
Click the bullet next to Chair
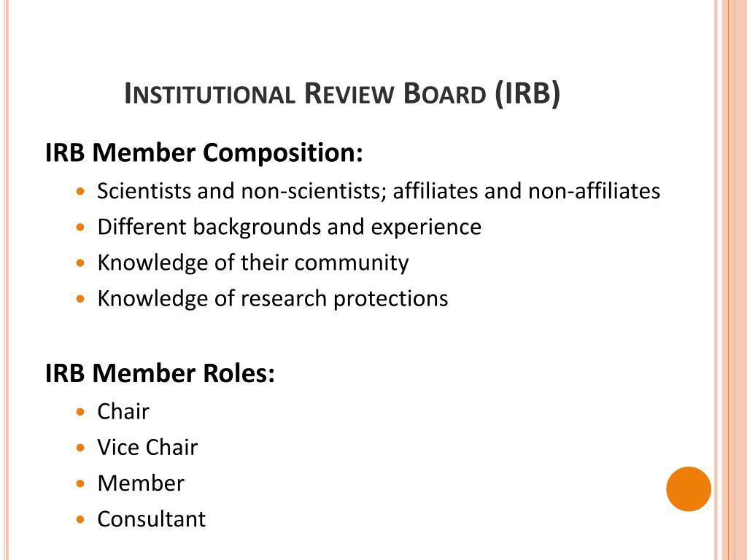(x=80, y=412)
